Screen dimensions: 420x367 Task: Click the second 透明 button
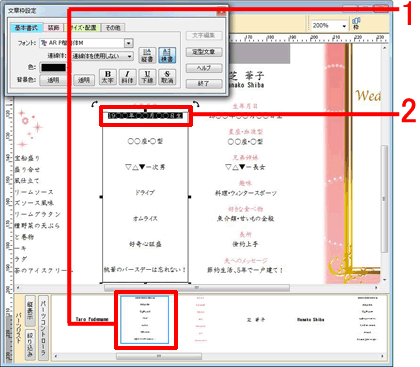pyautogui.click(x=84, y=80)
